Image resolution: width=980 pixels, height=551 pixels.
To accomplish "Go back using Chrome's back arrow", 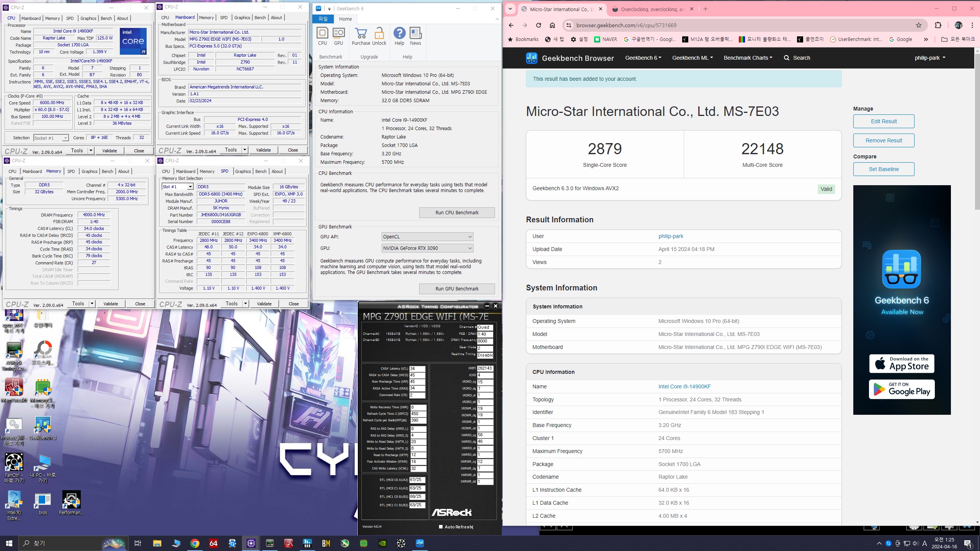I will (x=511, y=25).
